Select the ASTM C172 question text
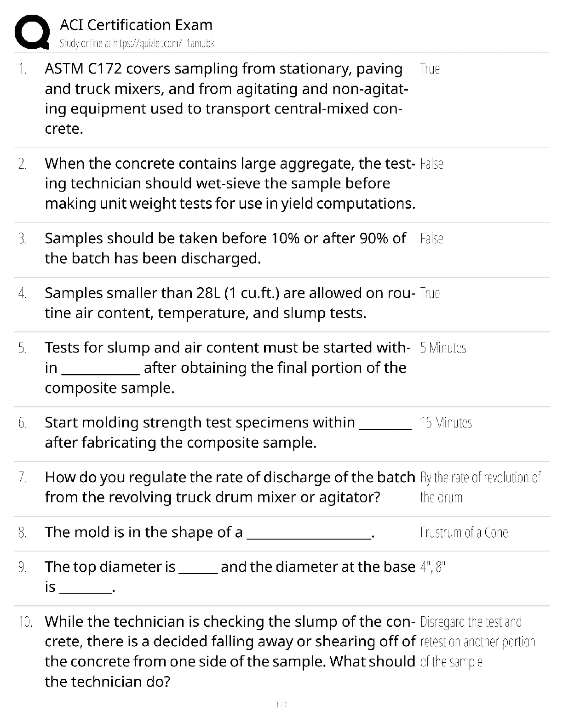Viewport: 563px width, 728px height. tap(226, 98)
